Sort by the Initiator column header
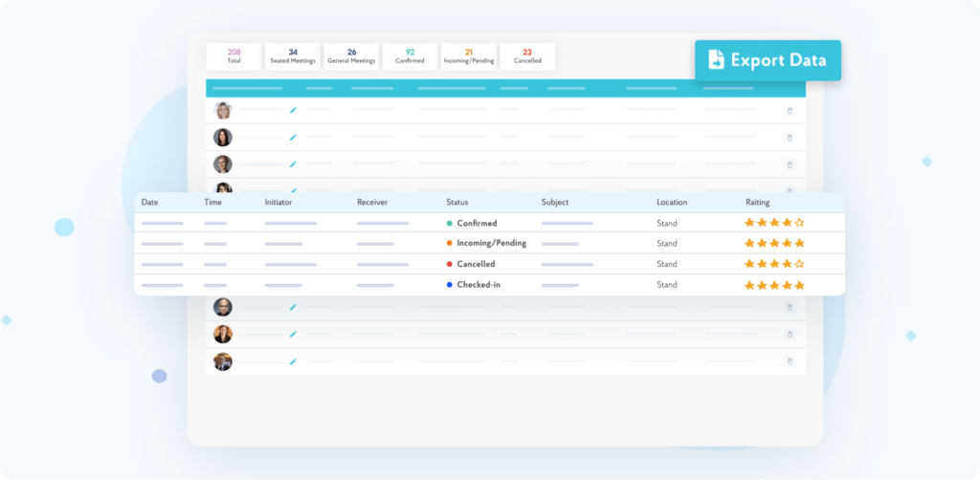Image resolution: width=980 pixels, height=480 pixels. [278, 203]
